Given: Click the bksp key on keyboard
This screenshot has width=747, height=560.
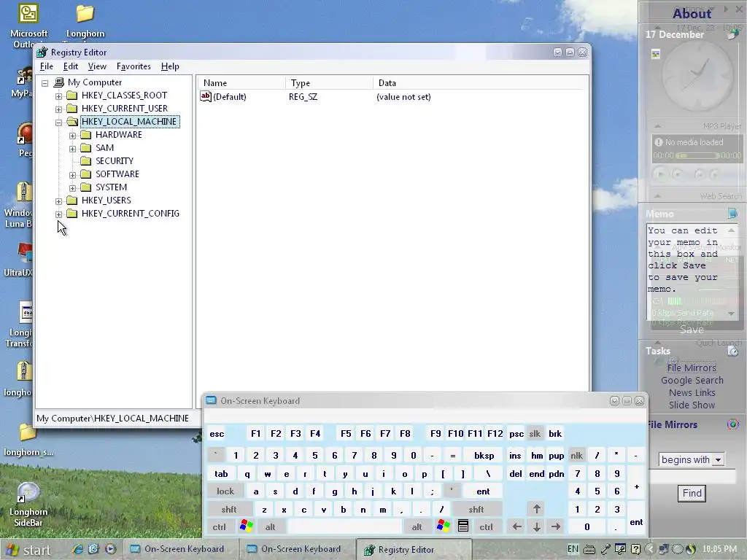Looking at the screenshot, I should coord(484,455).
